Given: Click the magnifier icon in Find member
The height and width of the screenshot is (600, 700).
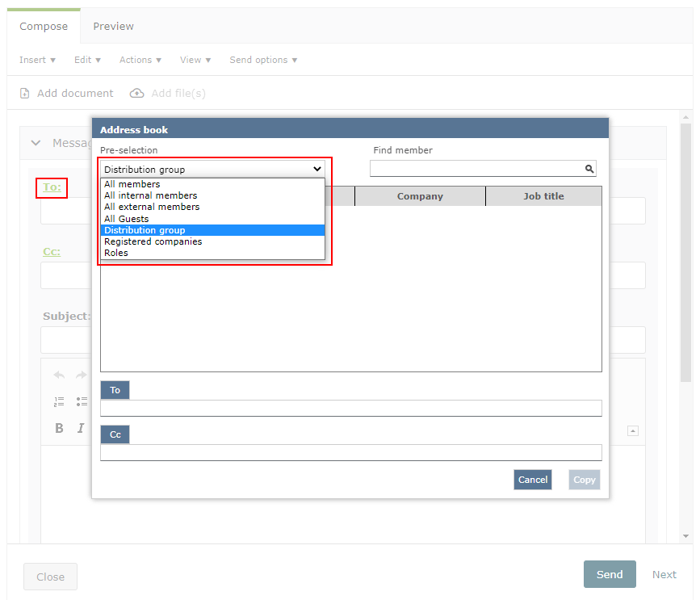Looking at the screenshot, I should click(x=589, y=169).
